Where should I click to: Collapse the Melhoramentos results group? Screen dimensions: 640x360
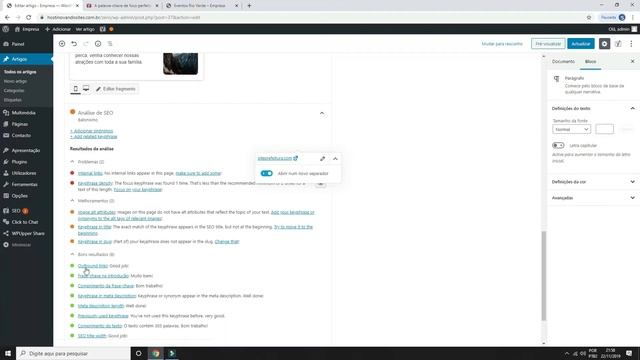pyautogui.click(x=72, y=201)
